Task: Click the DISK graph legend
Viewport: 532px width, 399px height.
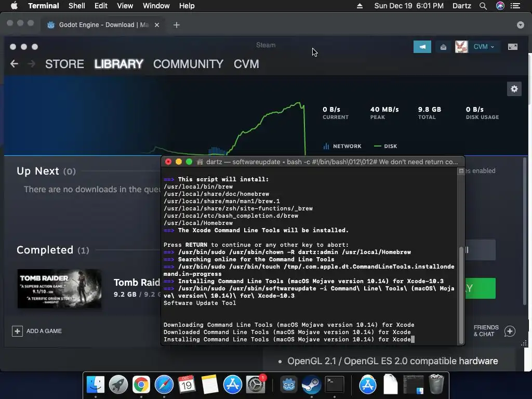Action: click(385, 146)
